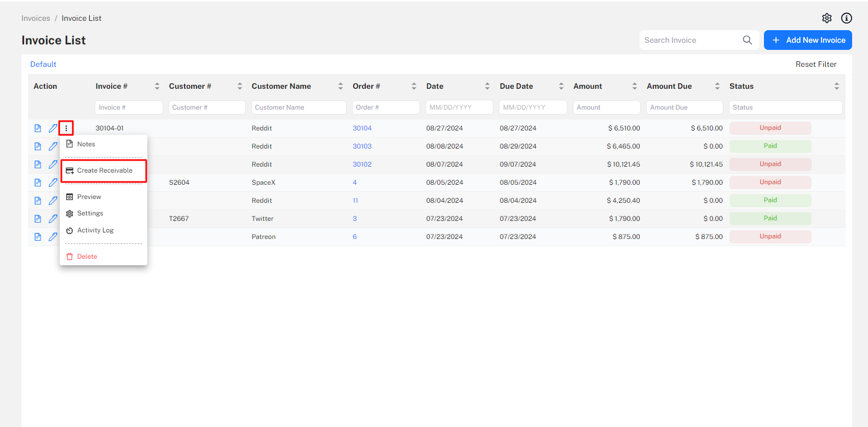Click Reset Filter
The image size is (868, 427).
(816, 64)
